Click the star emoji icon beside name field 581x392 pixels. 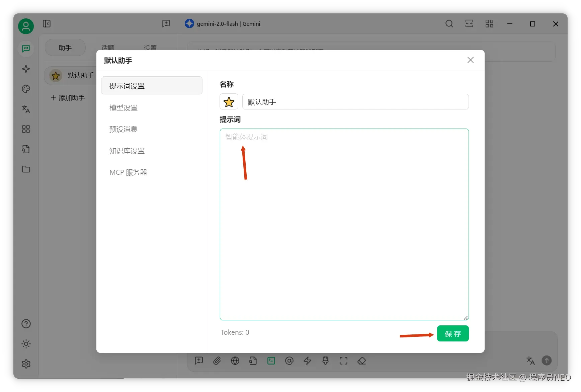[229, 102]
